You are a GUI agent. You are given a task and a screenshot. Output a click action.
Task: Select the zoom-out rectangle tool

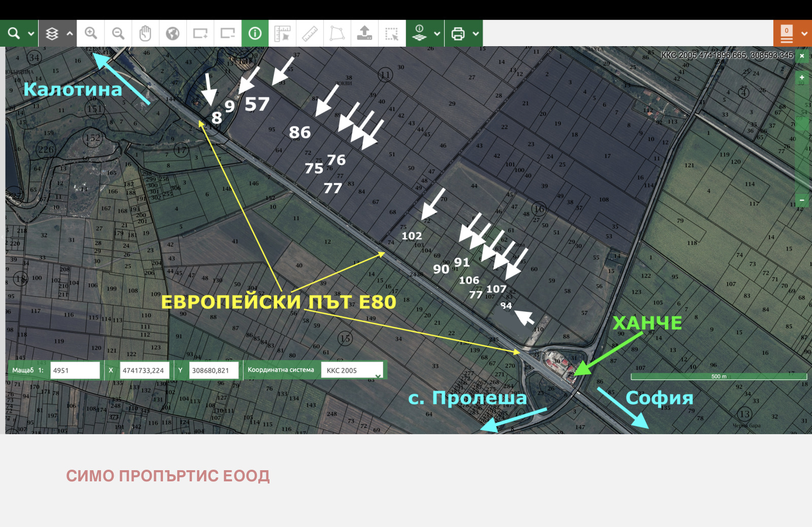227,33
